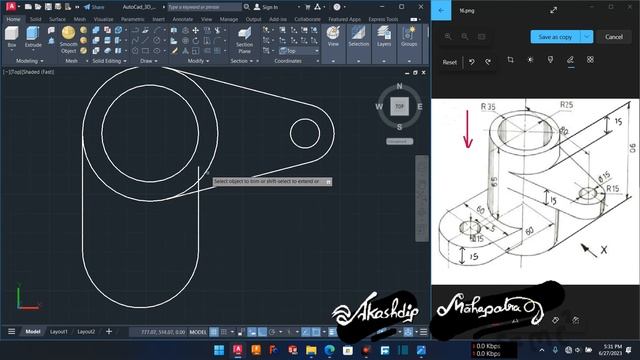
Task: Click zoom in icon in Photos
Action: tap(448, 37)
